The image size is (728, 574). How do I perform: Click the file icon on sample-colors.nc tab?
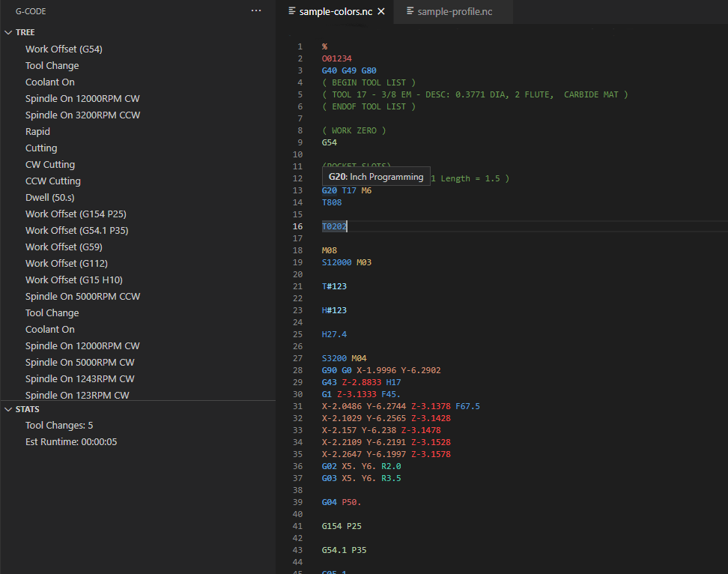291,12
